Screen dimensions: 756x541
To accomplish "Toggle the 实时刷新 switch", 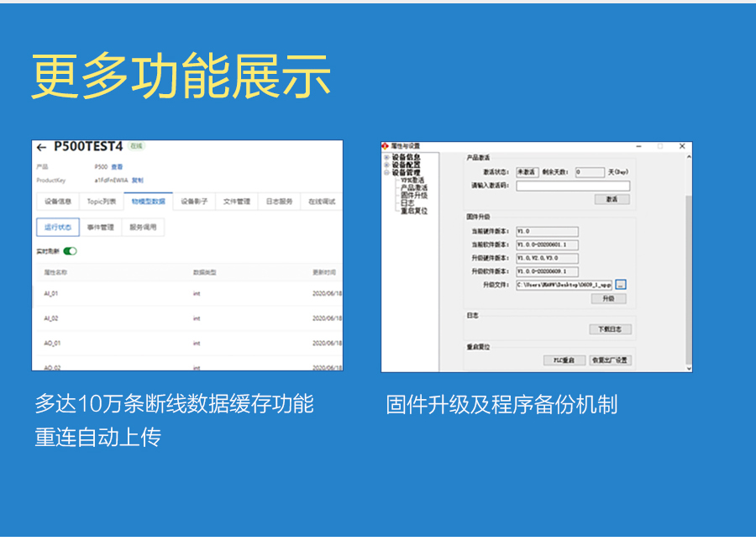I will (x=70, y=250).
